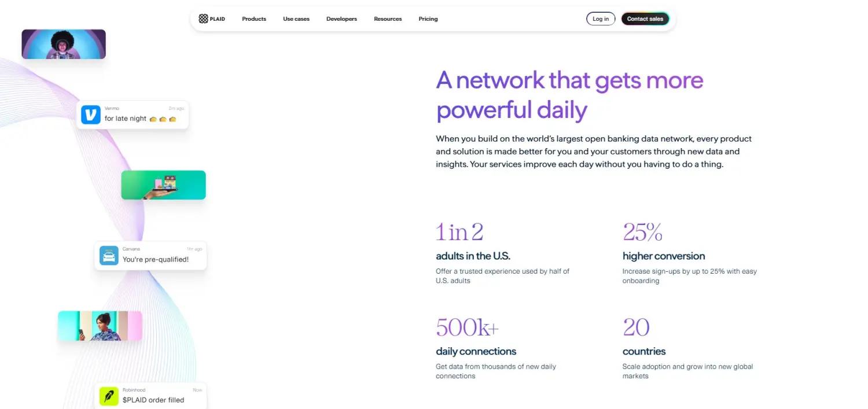Select the green storefront hand thumbnail
Viewport: 868px width, 409px height.
tap(163, 185)
